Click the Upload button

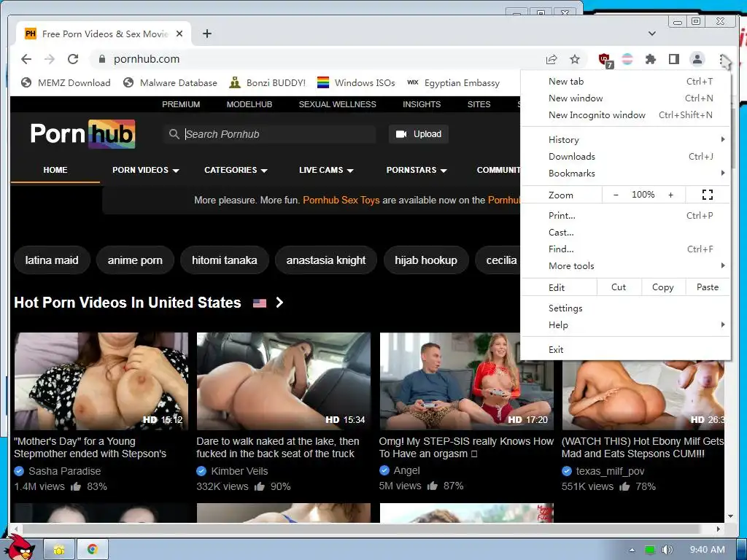click(x=418, y=134)
